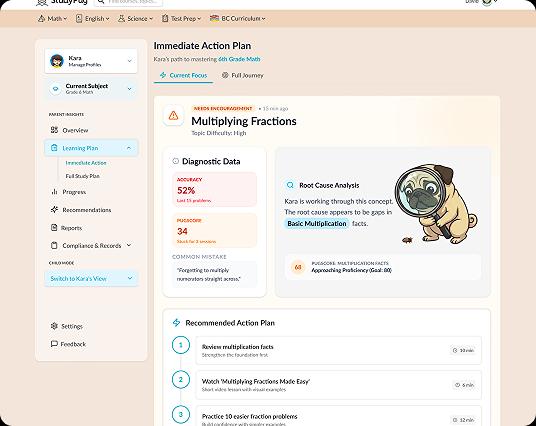536x426 pixels.
Task: Click the Pugscore 34 card
Action: (215, 231)
